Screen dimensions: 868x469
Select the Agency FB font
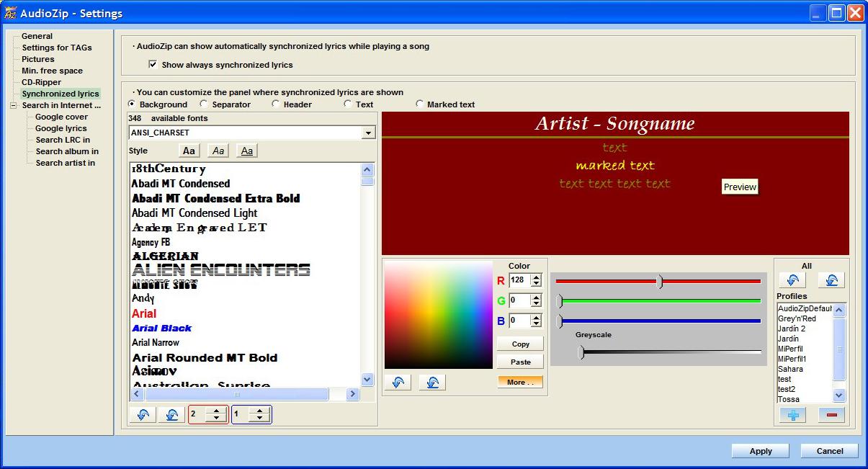point(151,242)
